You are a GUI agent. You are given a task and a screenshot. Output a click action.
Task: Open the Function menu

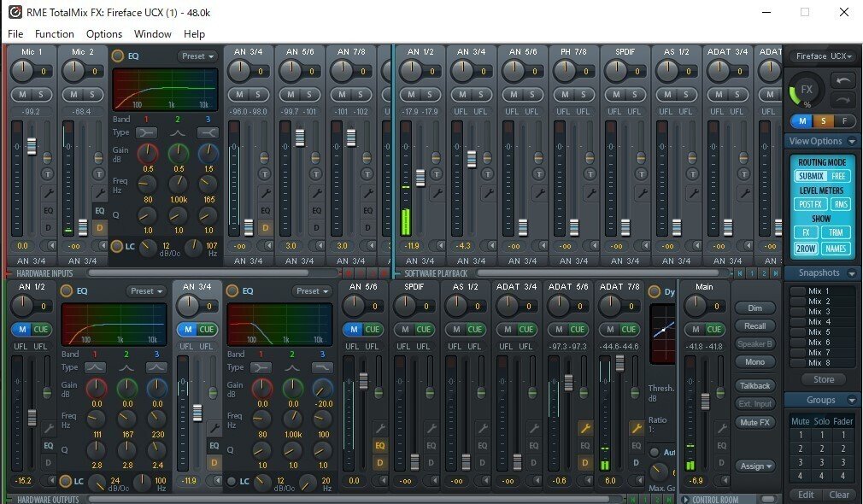[55, 34]
